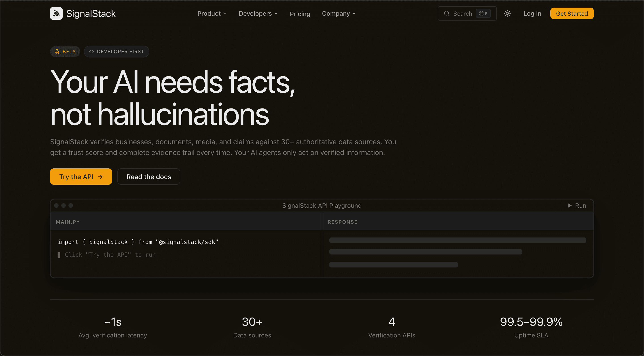Click the flask icon in BETA badge

coord(57,51)
